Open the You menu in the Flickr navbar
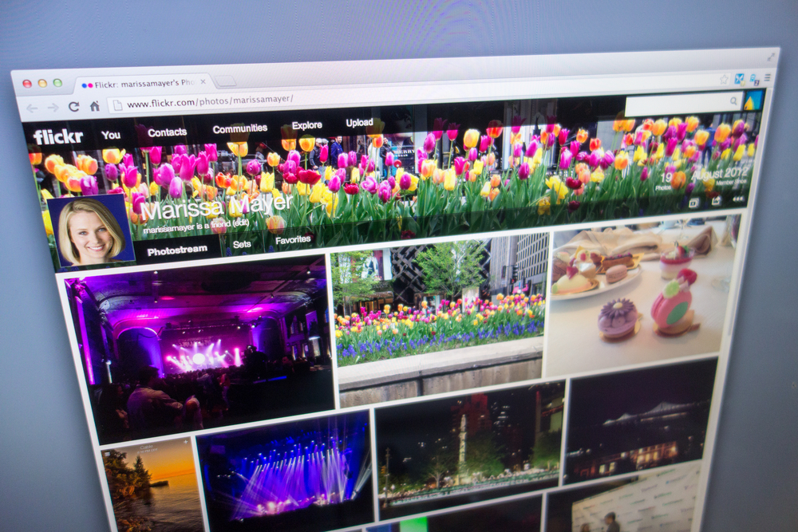The width and height of the screenshot is (798, 532). 111,135
